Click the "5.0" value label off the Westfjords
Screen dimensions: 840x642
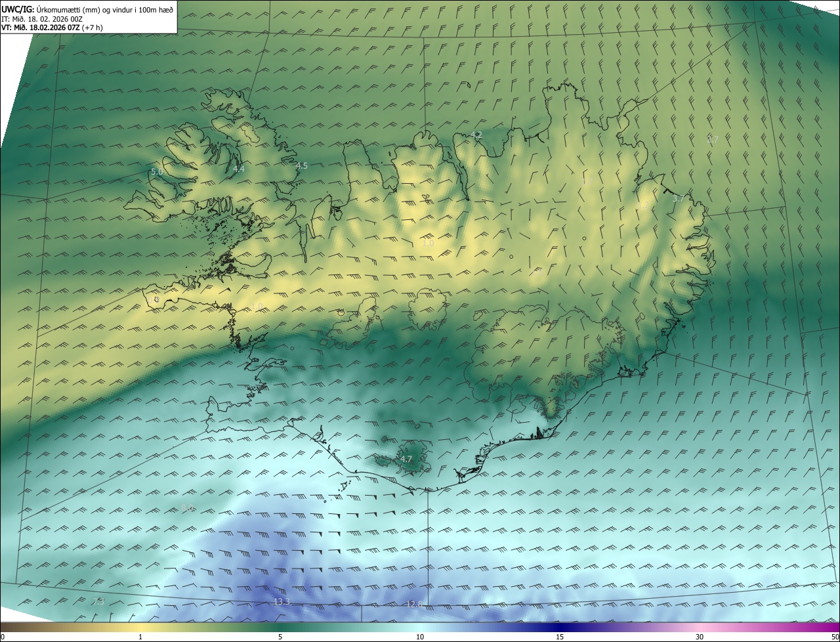point(157,172)
